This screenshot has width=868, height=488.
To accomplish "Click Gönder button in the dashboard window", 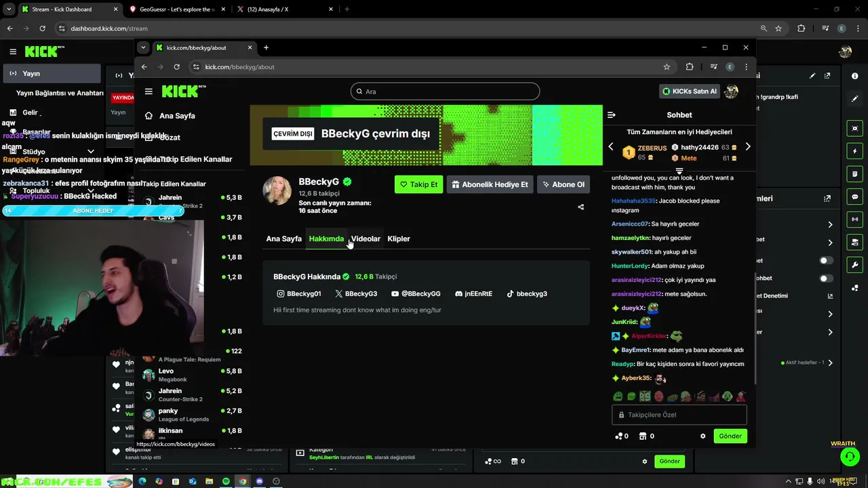I will point(669,461).
